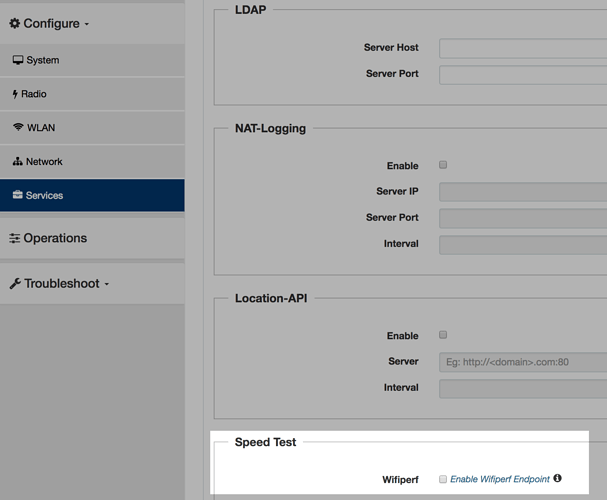The image size is (607, 500).
Task: Click info icon beside Wifiperf Endpoint
Action: (558, 479)
